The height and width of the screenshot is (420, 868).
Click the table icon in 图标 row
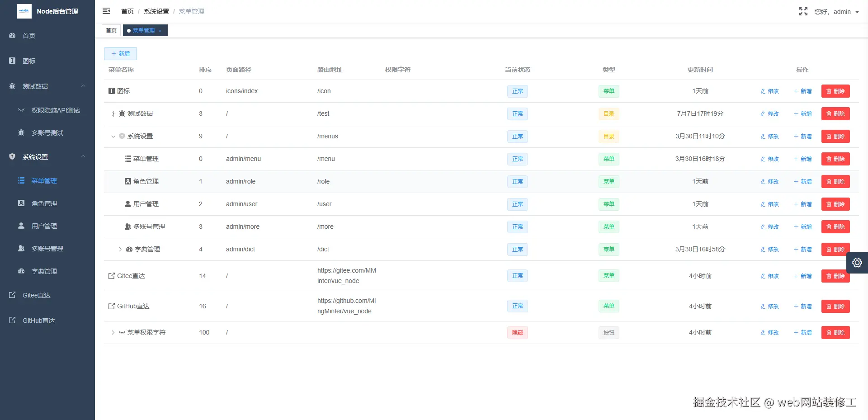[112, 91]
